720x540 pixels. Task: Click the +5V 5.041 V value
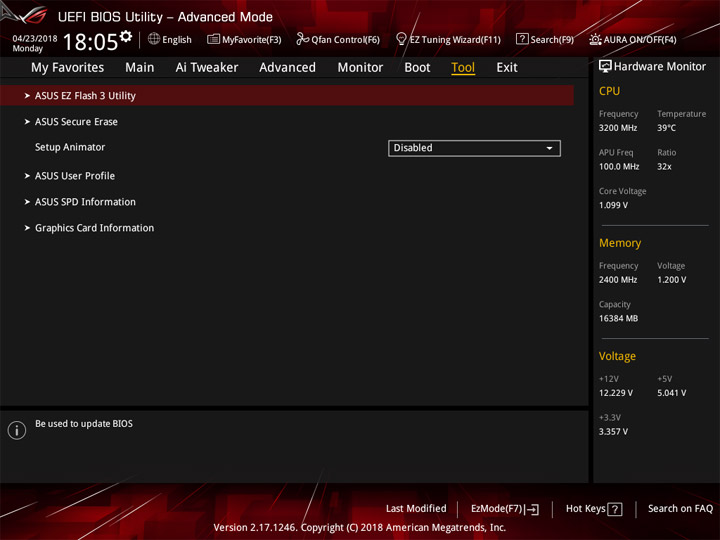coord(672,393)
